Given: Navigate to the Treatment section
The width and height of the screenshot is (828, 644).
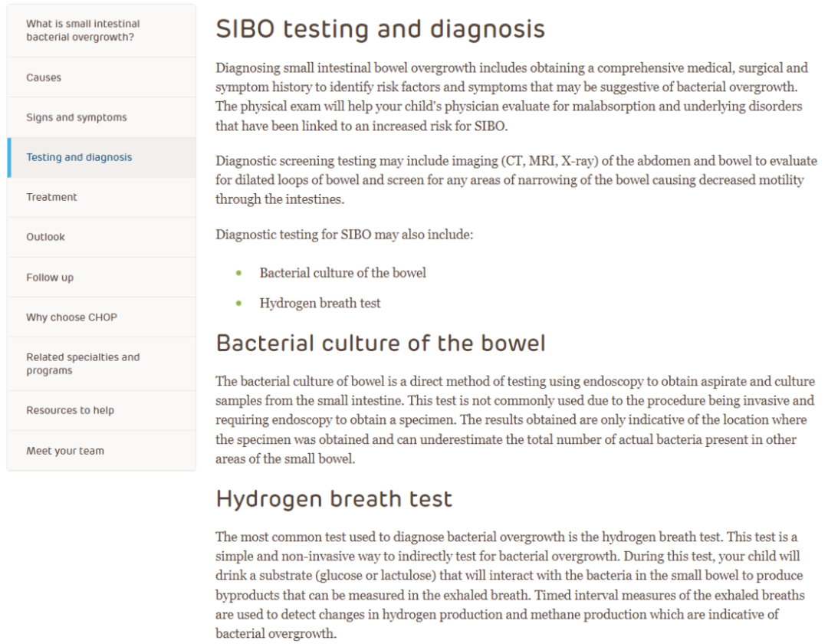Looking at the screenshot, I should point(51,197).
